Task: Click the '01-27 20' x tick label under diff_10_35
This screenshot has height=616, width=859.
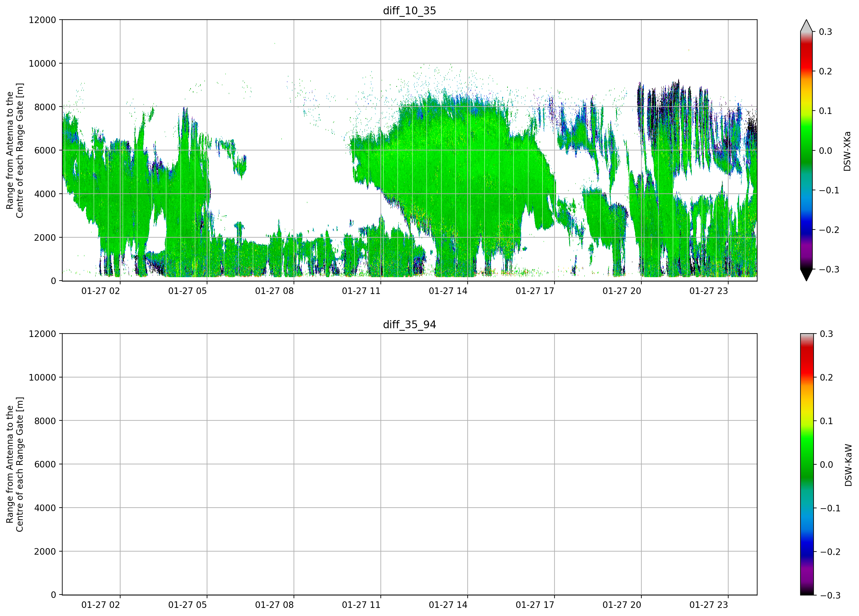Action: 622,291
